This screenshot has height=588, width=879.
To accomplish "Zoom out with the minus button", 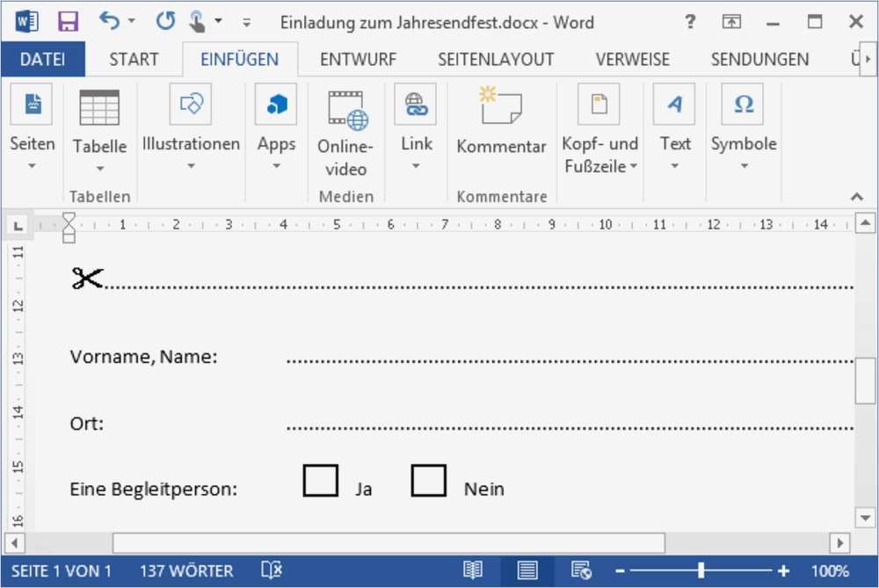I will click(x=620, y=571).
